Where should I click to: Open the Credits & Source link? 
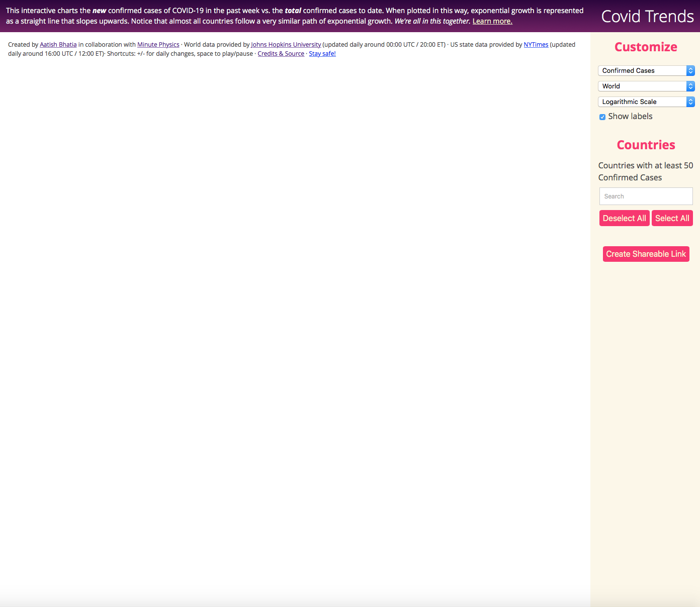(281, 54)
